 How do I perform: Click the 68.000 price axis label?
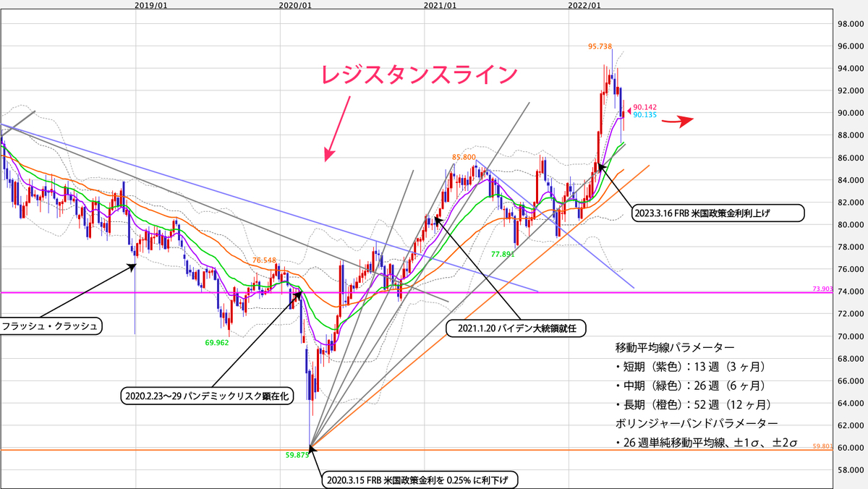pos(850,359)
